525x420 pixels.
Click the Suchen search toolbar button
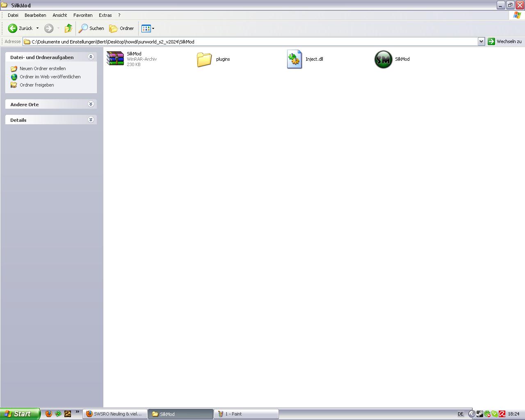(91, 28)
